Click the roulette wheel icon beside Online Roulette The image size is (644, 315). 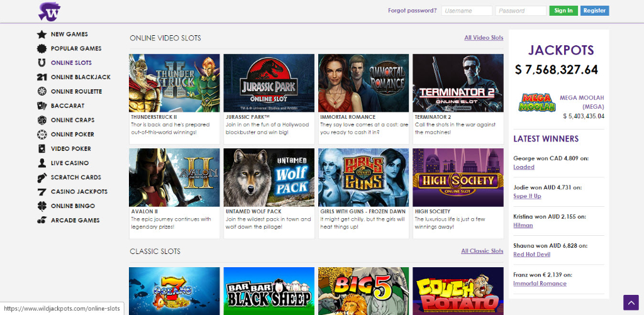coord(42,92)
